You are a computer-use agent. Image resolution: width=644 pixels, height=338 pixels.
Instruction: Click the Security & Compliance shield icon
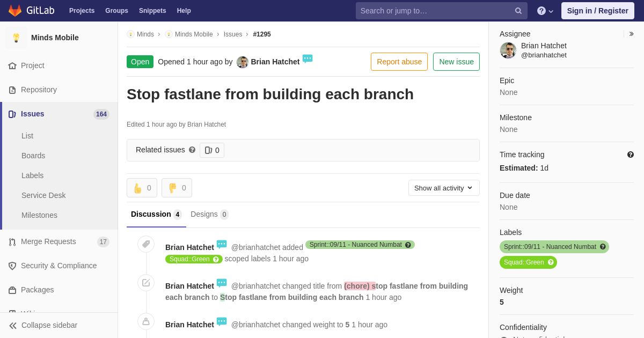[12, 266]
